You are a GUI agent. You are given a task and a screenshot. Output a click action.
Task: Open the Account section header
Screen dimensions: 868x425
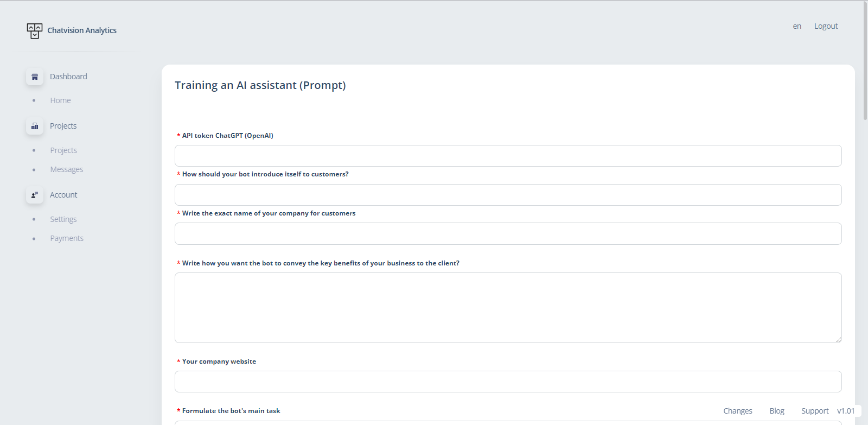(x=63, y=195)
